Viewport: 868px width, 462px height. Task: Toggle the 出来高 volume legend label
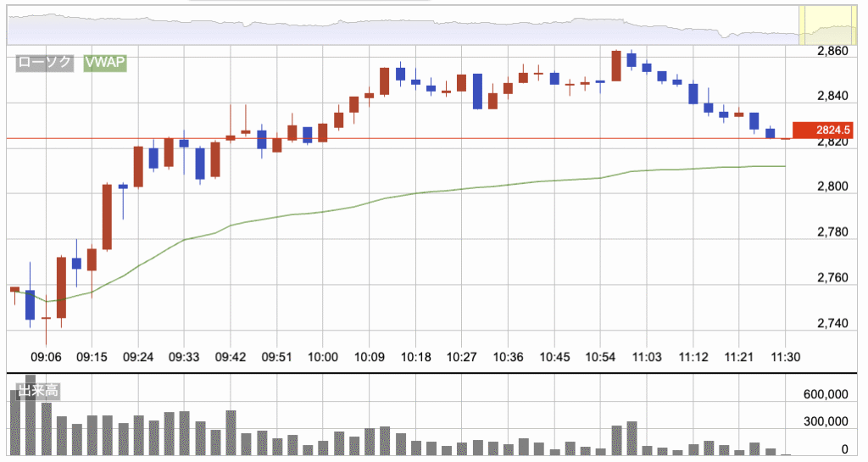click(35, 390)
